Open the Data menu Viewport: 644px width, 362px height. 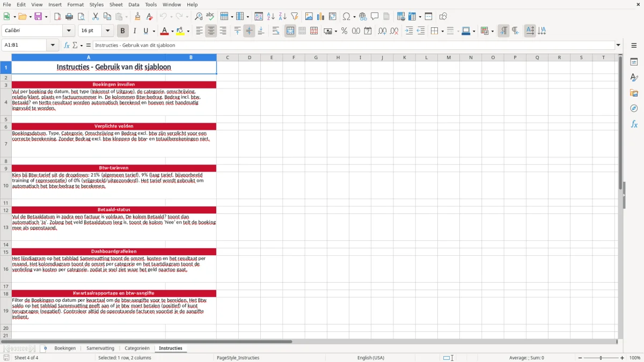click(134, 4)
